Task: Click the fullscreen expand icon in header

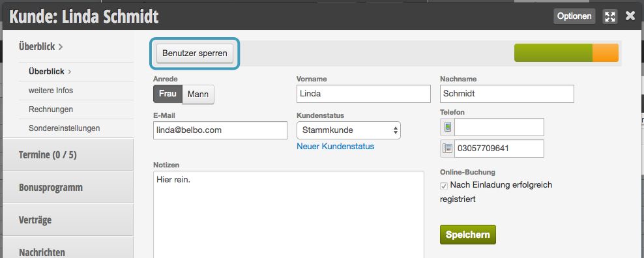Action: click(x=610, y=16)
